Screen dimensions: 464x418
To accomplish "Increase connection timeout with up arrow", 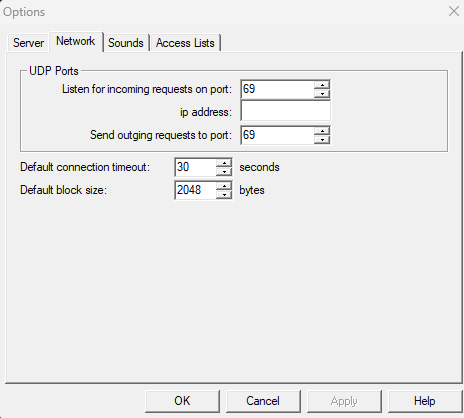I will (x=224, y=163).
